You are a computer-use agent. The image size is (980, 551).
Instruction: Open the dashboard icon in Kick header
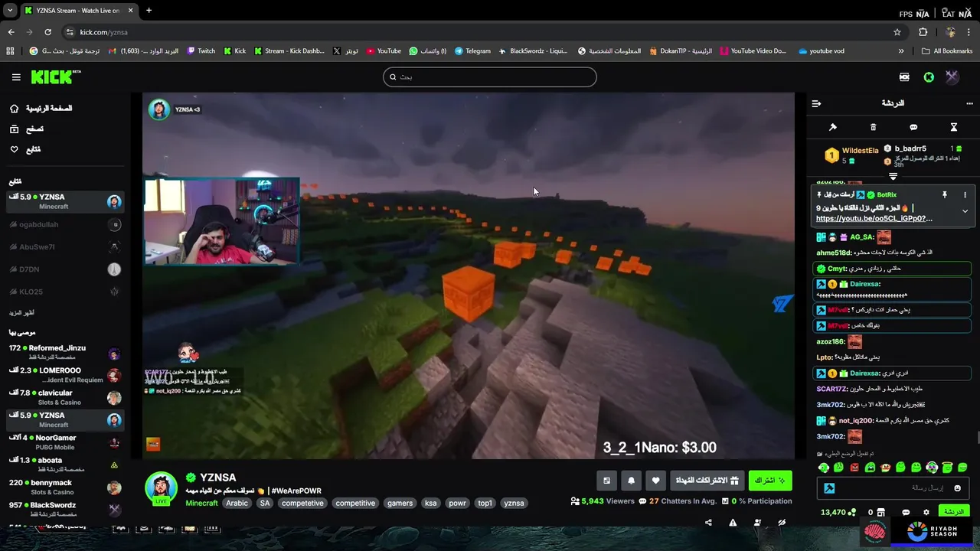(x=904, y=77)
